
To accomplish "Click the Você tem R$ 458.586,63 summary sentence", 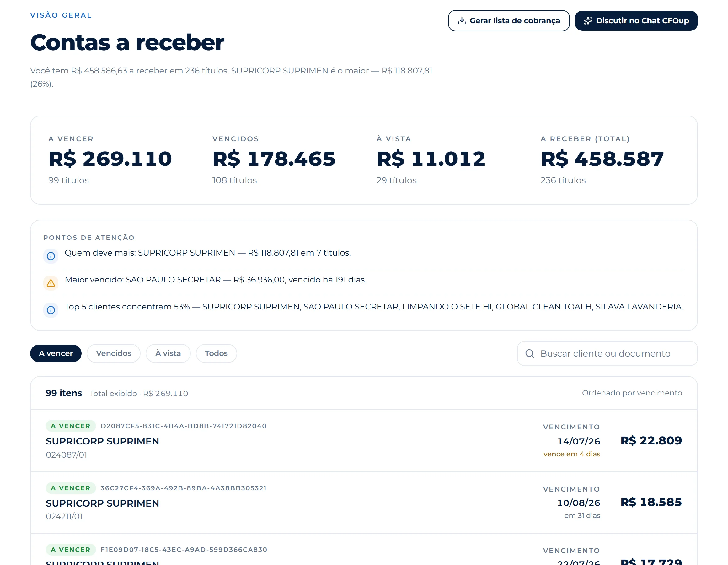I will click(231, 77).
